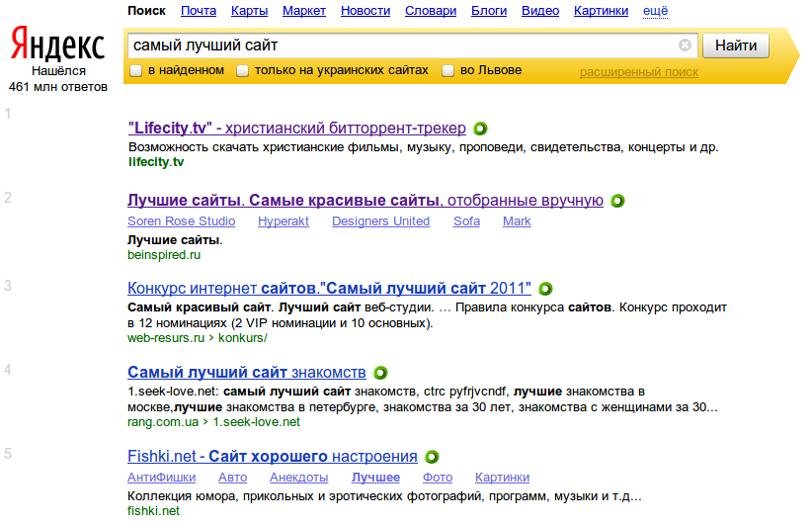Open the Фото sitelink under Fishki.net
This screenshot has height=525, width=812.
pyautogui.click(x=438, y=478)
